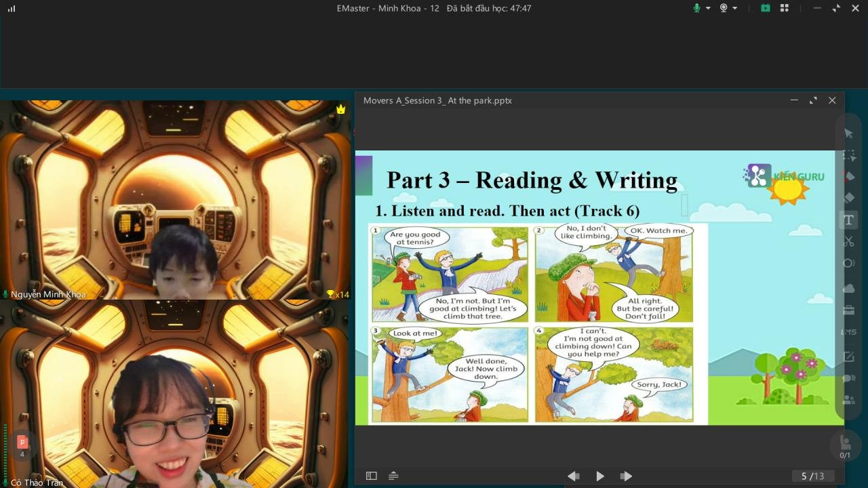Expand microphone options dropdown arrow
This screenshot has width=868, height=488.
[x=708, y=9]
